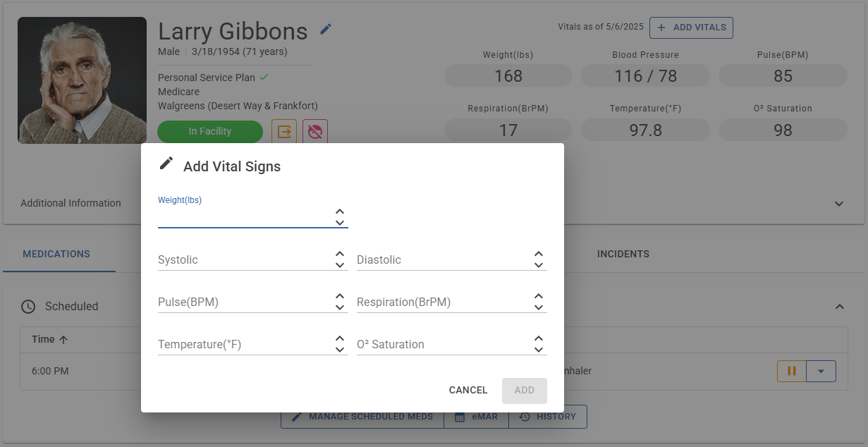The image size is (868, 447).
Task: Click the orange exit-arrow icon beside In Facility
Action: click(x=284, y=132)
